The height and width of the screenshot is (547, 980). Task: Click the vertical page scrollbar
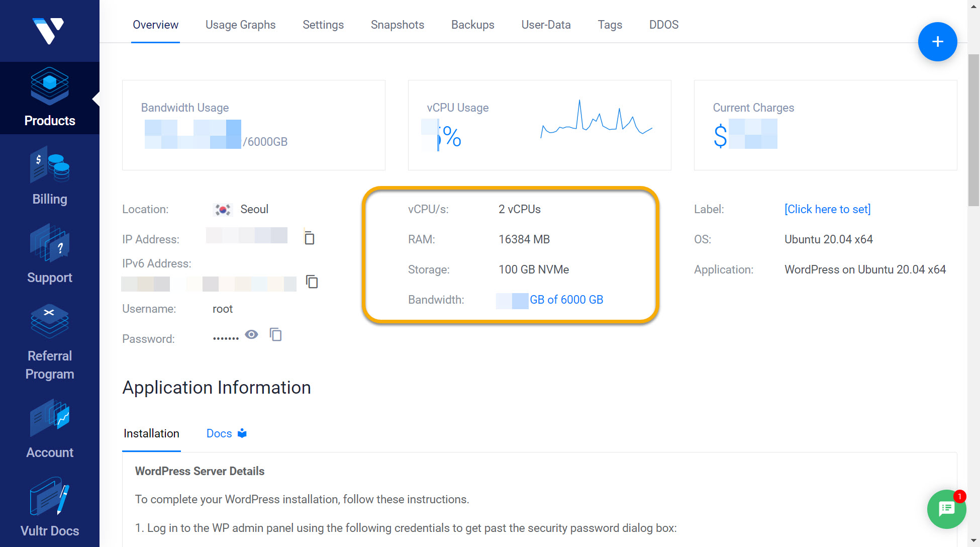(973, 131)
